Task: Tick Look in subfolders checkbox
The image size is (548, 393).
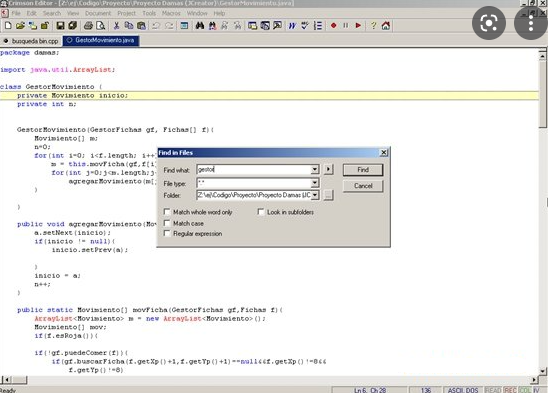Action: tap(261, 212)
